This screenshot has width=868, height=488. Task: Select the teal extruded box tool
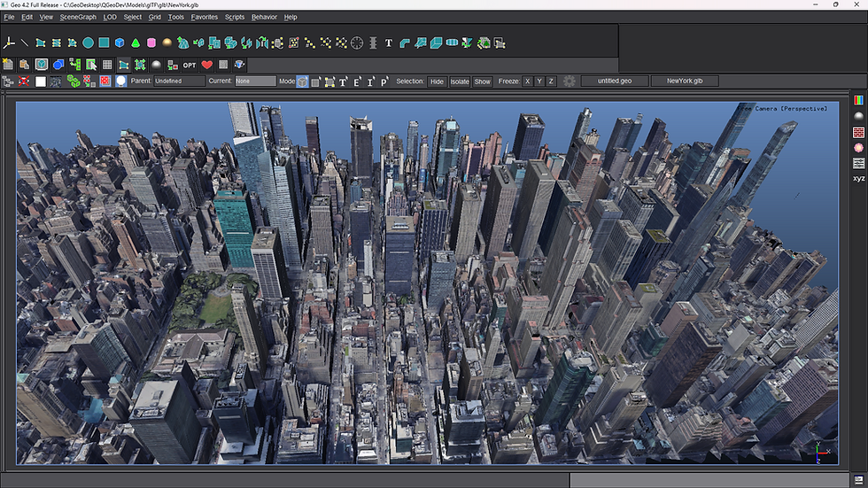tap(436, 43)
